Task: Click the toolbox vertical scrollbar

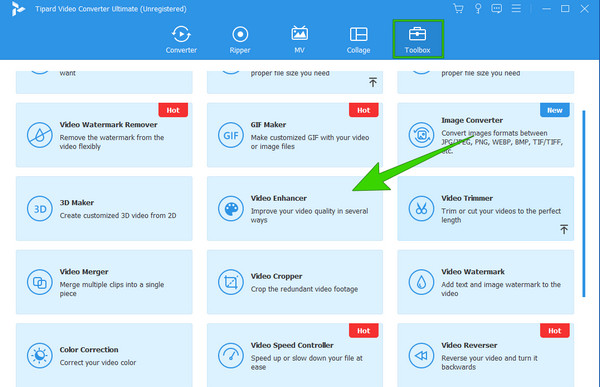Action: click(x=584, y=204)
